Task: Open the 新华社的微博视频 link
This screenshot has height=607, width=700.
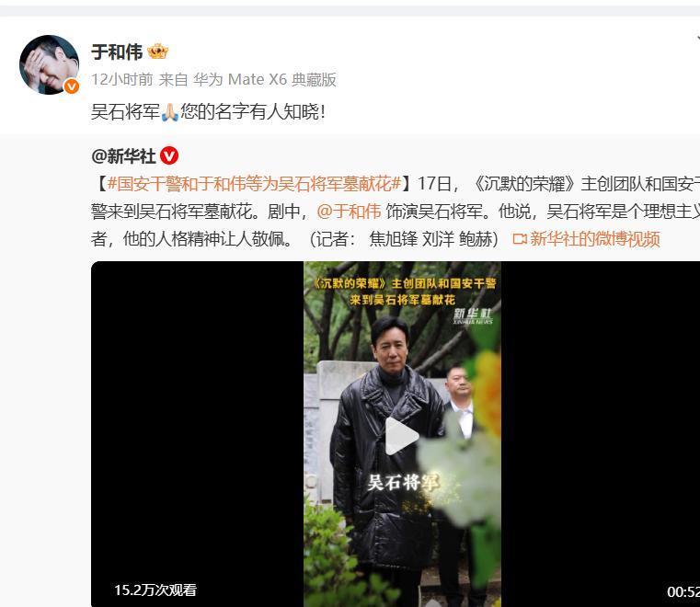Action: tap(594, 239)
